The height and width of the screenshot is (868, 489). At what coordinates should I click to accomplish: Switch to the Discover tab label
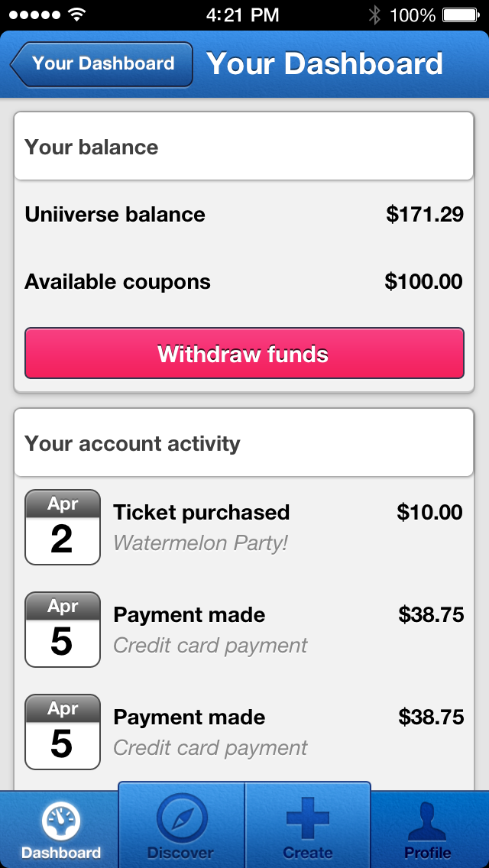click(181, 853)
